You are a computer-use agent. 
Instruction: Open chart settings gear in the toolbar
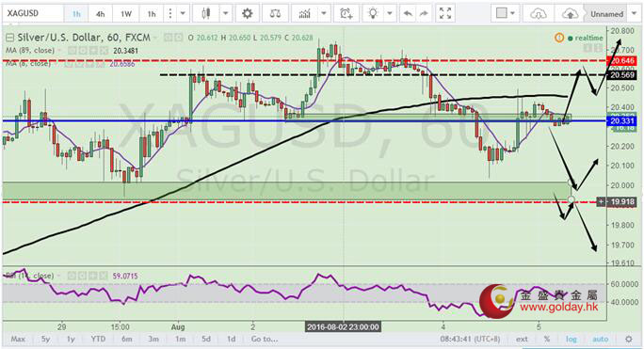coord(247,14)
